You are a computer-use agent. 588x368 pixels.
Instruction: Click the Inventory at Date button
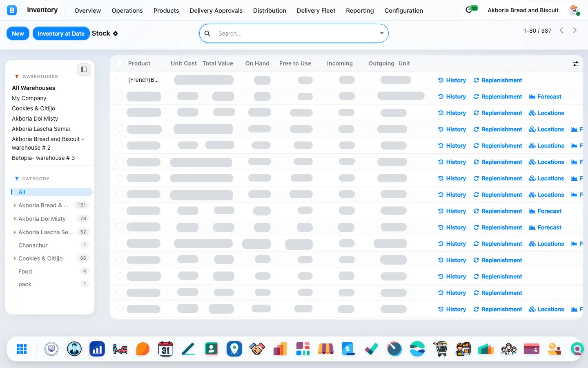coord(61,34)
